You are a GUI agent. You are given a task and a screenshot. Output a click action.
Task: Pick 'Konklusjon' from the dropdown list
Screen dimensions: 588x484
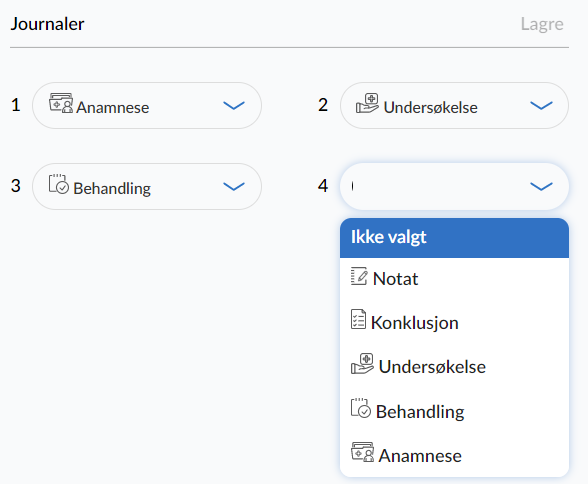point(454,322)
